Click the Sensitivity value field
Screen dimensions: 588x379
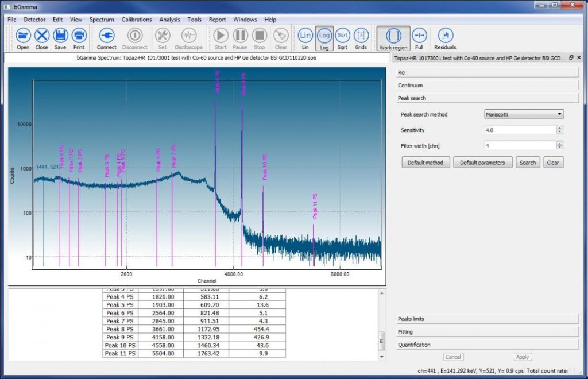pyautogui.click(x=520, y=130)
